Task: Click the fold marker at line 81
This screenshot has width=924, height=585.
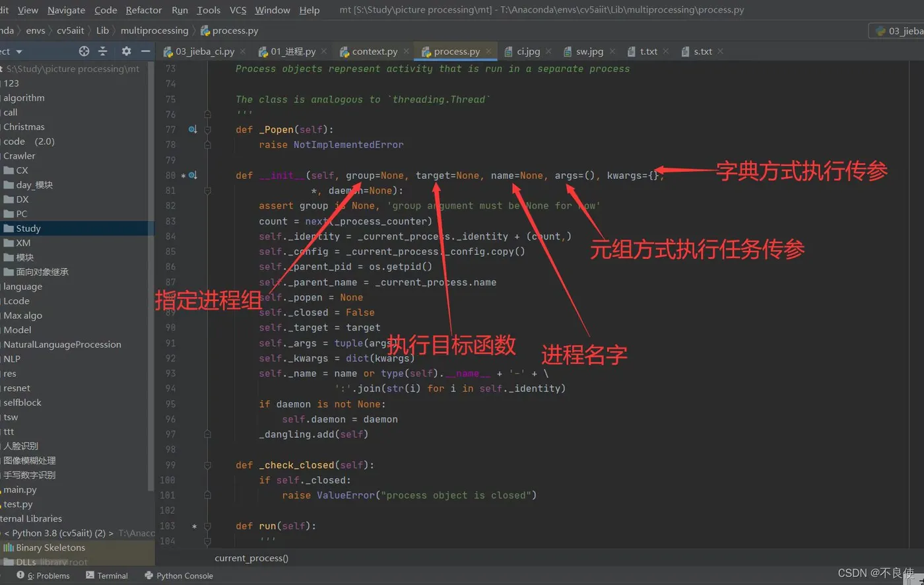Action: coord(207,191)
